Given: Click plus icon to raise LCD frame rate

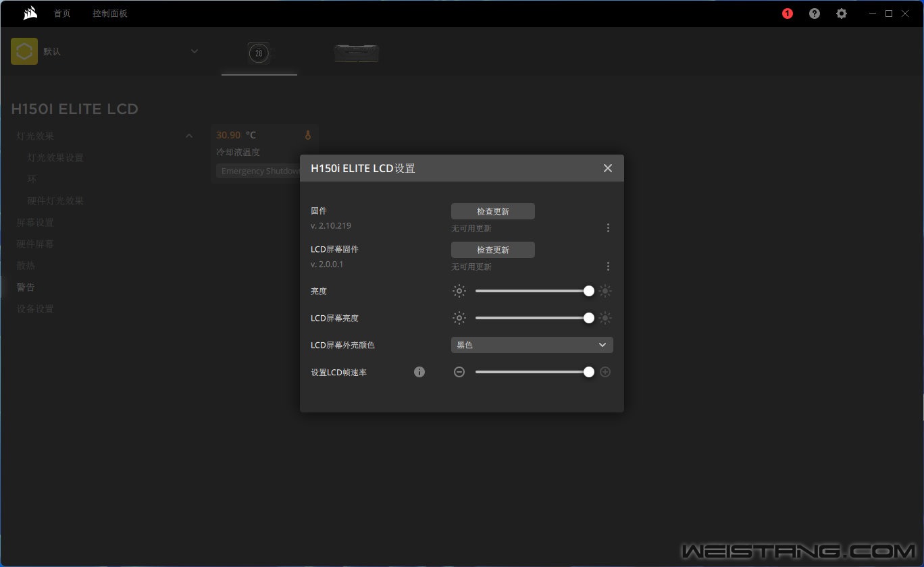Looking at the screenshot, I should tap(605, 372).
